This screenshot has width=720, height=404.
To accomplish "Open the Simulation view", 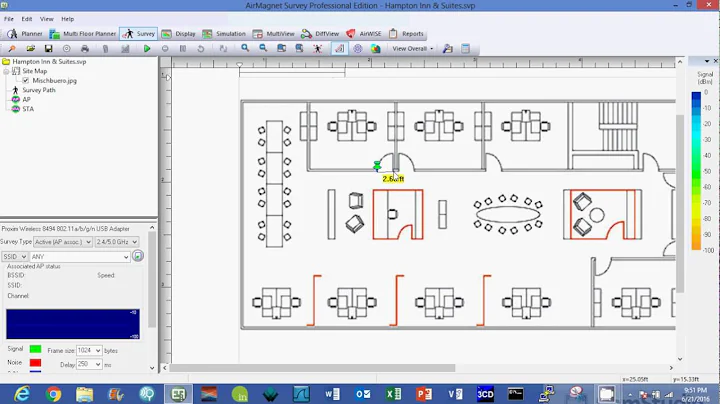I will (x=224, y=34).
